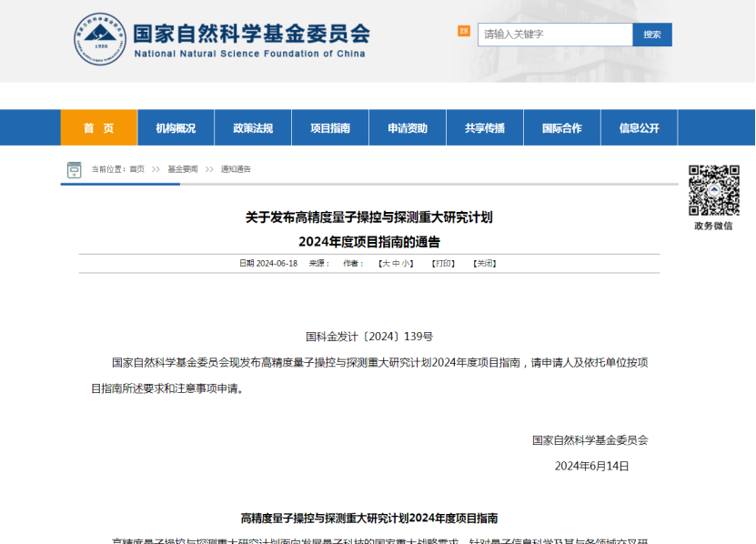Go to 基金要闻 in breadcrumb
This screenshot has height=544, width=756.
[x=182, y=169]
